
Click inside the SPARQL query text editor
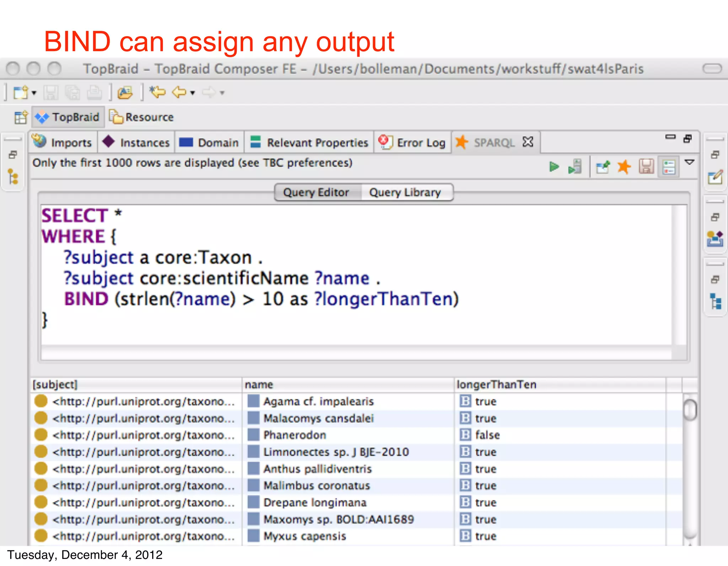[x=356, y=275]
